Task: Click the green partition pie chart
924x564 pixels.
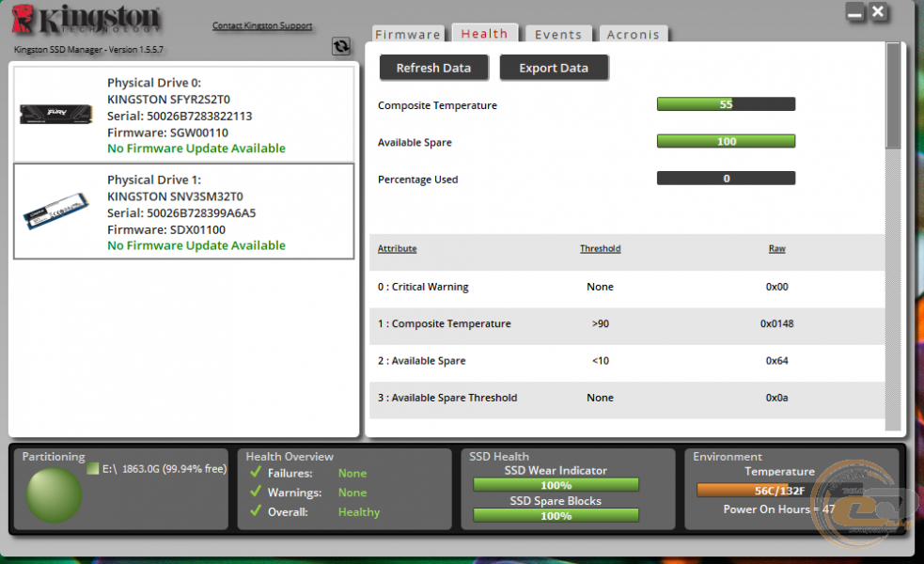Action: point(54,494)
